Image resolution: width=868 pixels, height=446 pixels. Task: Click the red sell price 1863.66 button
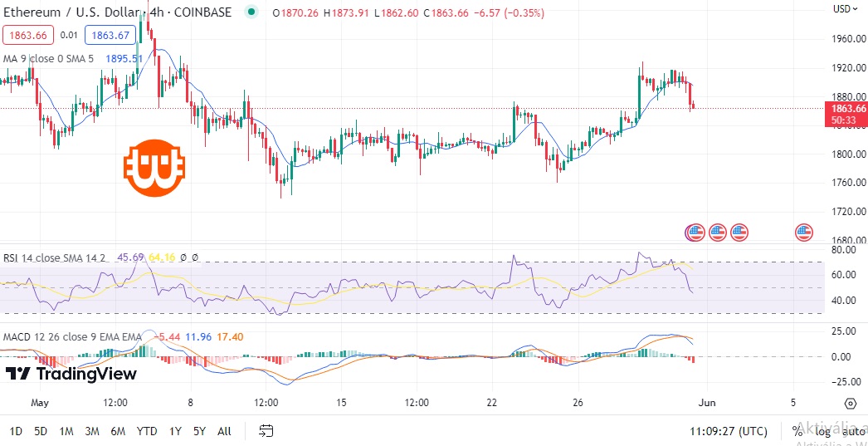28,36
